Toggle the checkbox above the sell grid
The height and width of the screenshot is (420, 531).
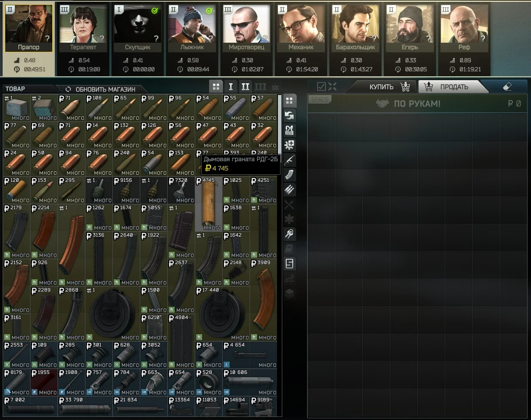321,86
